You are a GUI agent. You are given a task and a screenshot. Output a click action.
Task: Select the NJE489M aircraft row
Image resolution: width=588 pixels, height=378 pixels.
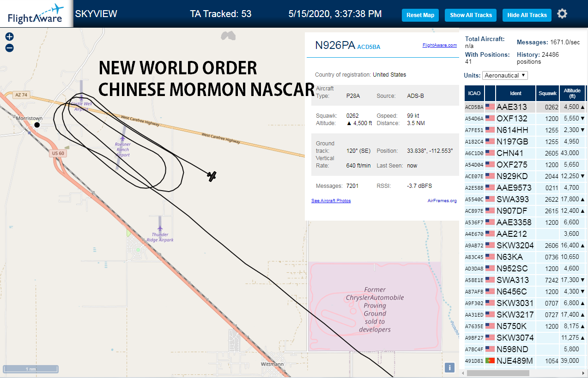click(525, 361)
